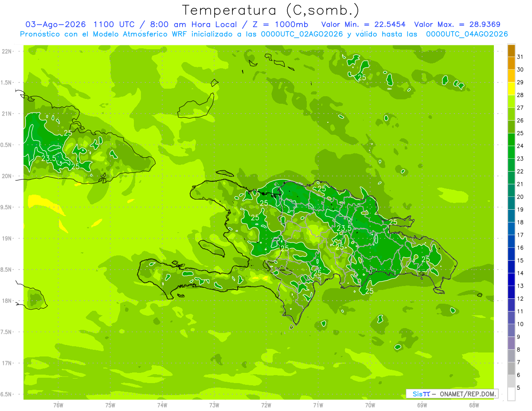Click "Valor Max. = 28.9369" text
Screen dimensions: 532x411
458,24
